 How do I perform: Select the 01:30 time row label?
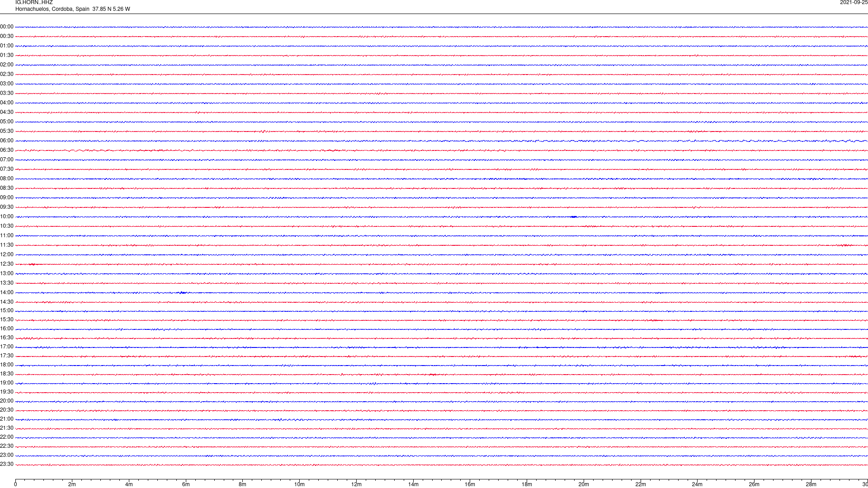7,55
